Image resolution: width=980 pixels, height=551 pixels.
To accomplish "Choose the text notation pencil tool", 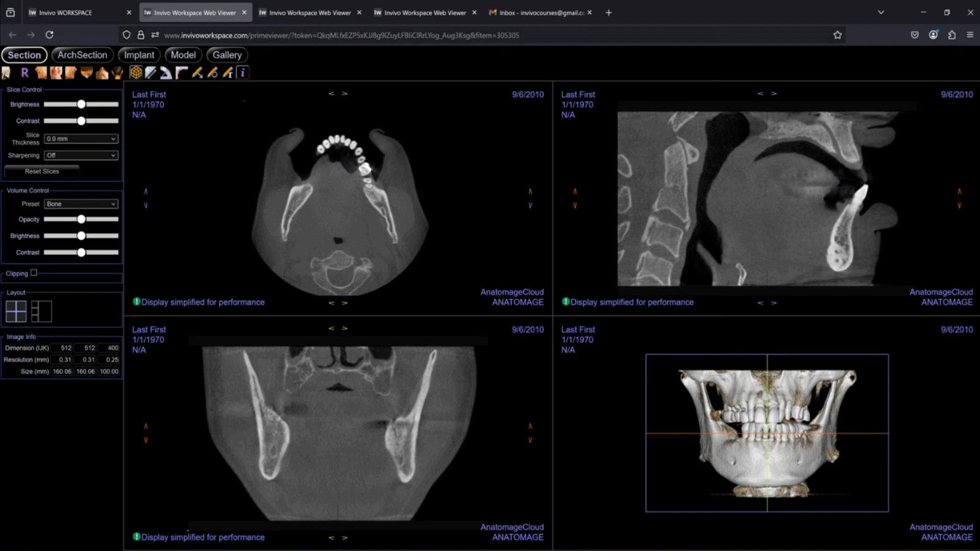I will click(228, 73).
